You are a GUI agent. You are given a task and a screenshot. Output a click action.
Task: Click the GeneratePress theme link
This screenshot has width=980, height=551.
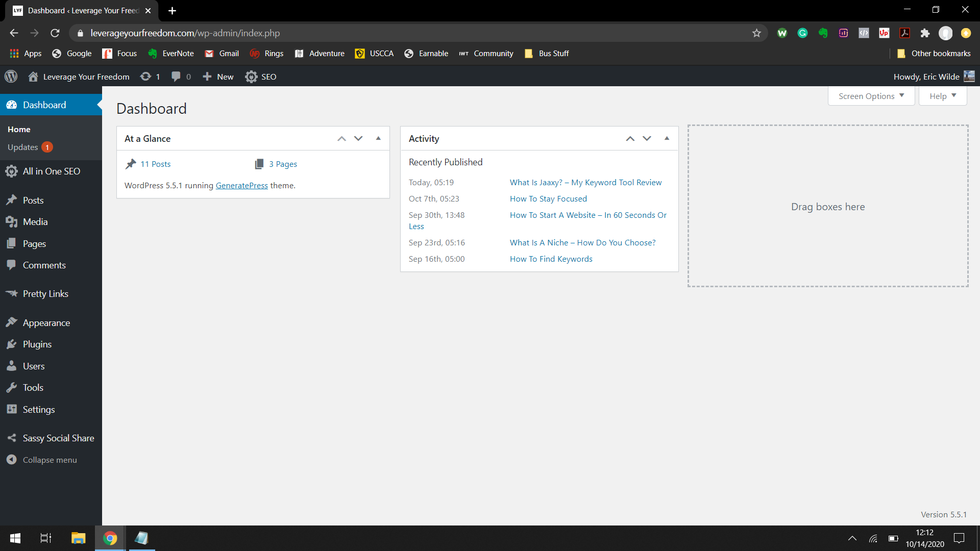coord(241,185)
